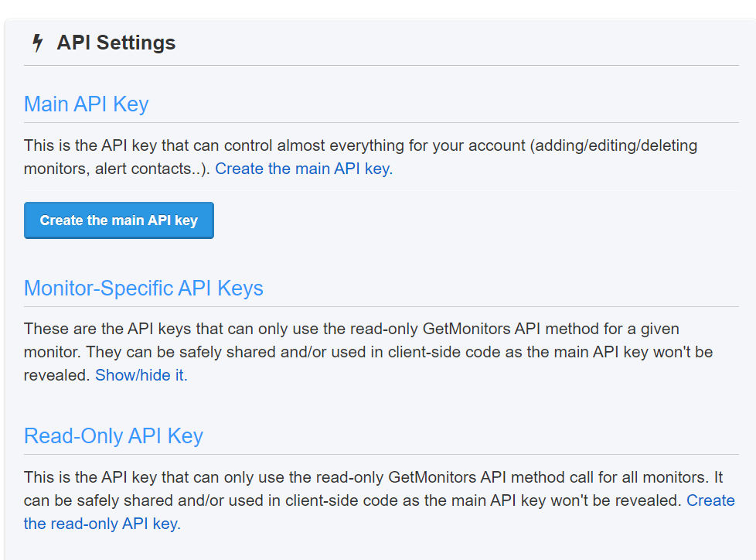Click the Main API key description paragraph

(x=309, y=146)
